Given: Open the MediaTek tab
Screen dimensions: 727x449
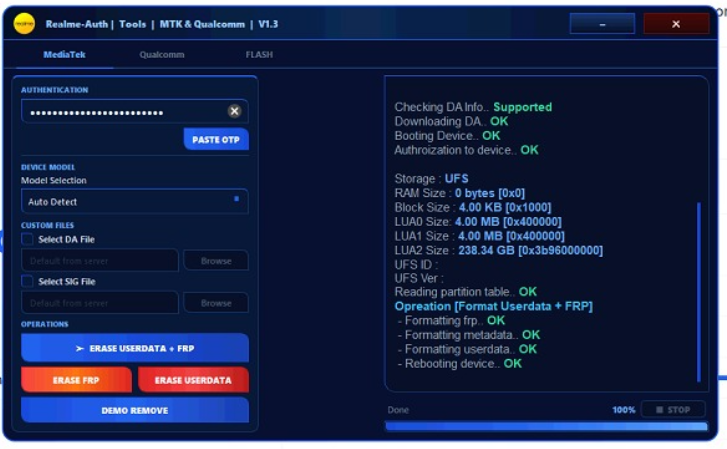Looking at the screenshot, I should [x=64, y=55].
